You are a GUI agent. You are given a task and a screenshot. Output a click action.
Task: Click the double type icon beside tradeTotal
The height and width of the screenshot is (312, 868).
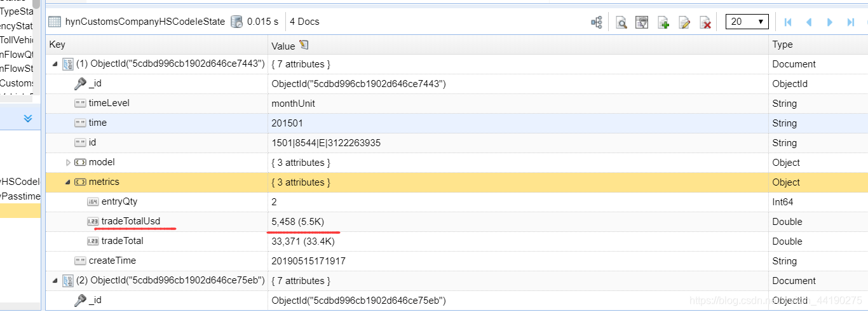click(93, 241)
